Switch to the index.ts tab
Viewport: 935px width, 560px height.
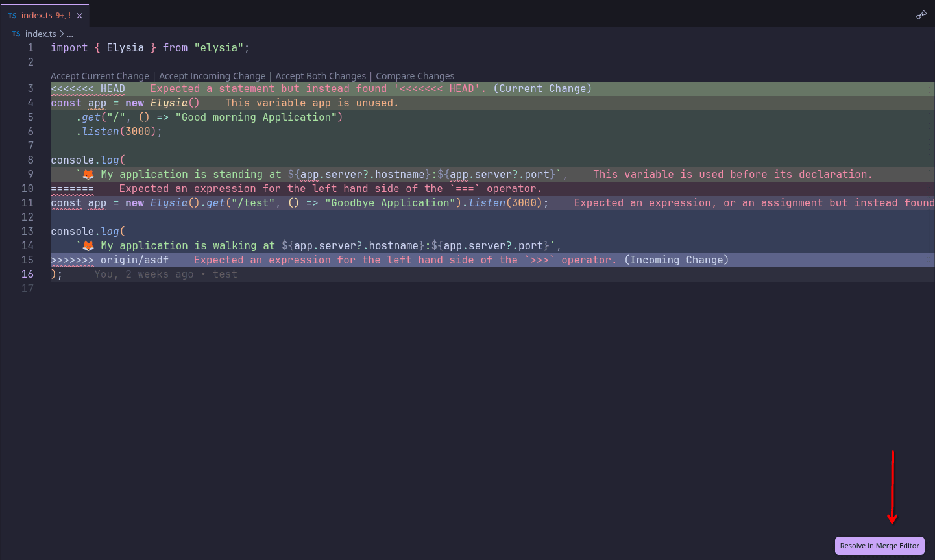(45, 15)
